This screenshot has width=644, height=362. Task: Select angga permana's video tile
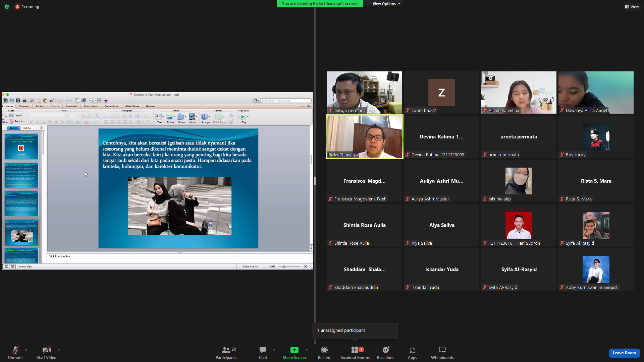point(365,93)
